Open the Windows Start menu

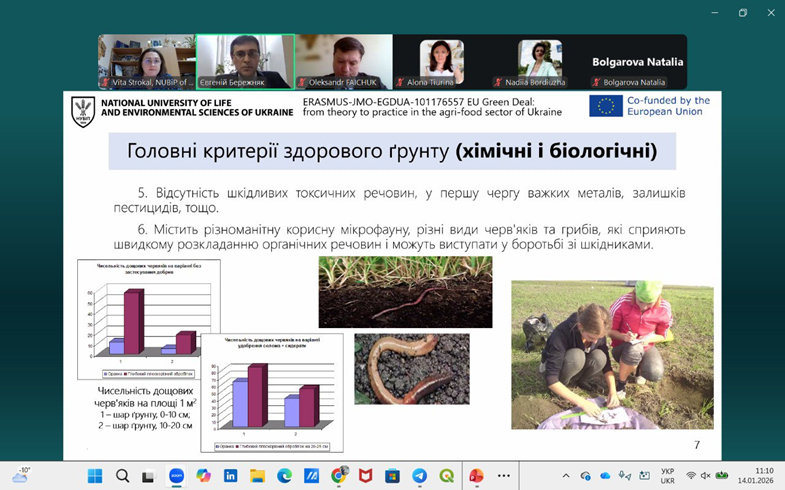click(95, 475)
